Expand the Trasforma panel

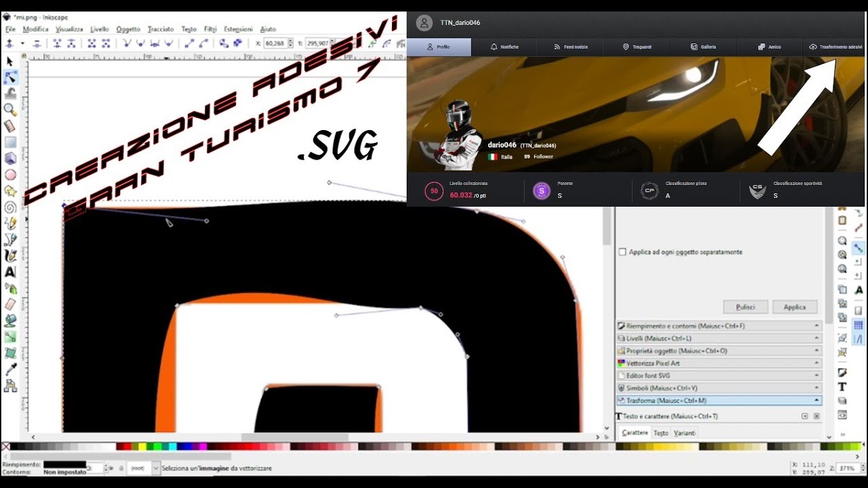coord(719,401)
